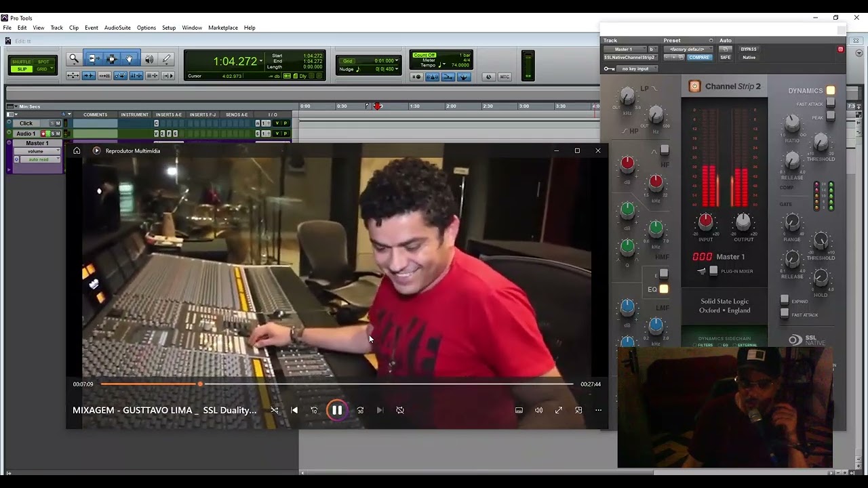868x488 pixels.
Task: Toggle the Metronome click button
Action: (433, 77)
